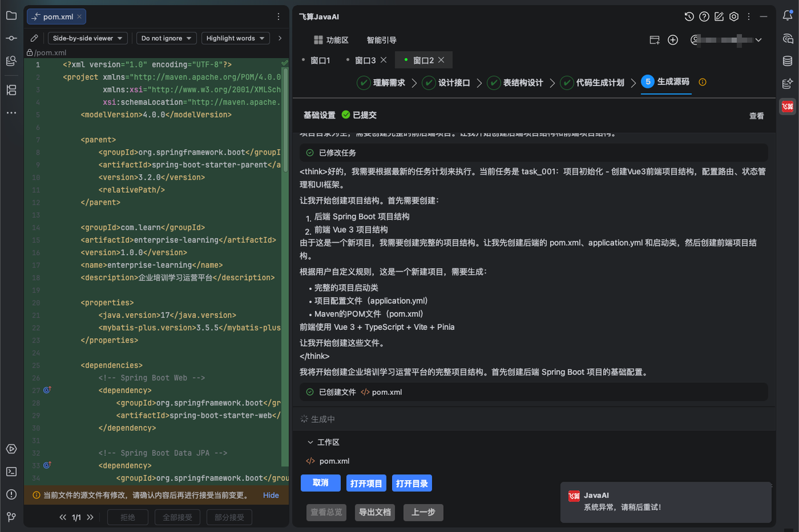Go to 表结构设计 step
The image size is (799, 532).
[515, 82]
